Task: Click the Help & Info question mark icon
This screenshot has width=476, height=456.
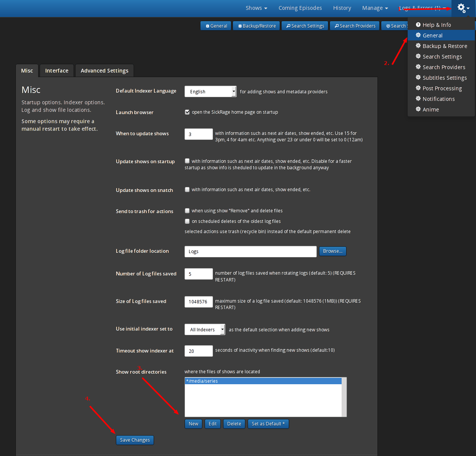Action: click(418, 25)
